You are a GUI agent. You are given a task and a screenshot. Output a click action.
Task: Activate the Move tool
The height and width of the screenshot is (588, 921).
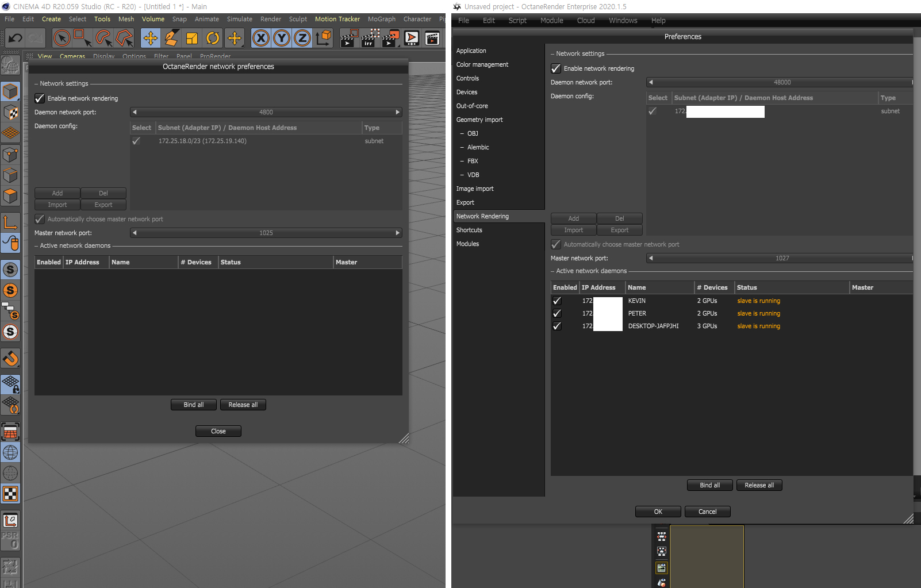(x=151, y=39)
